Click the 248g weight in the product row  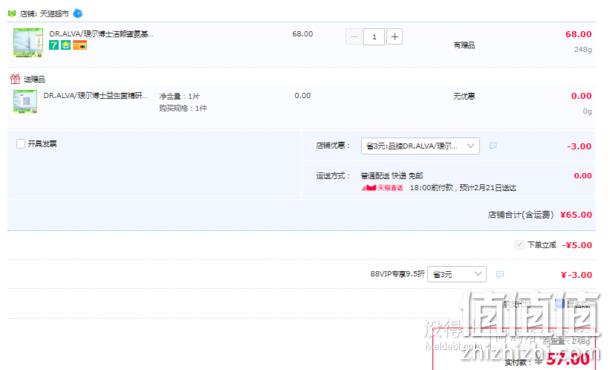pos(583,50)
